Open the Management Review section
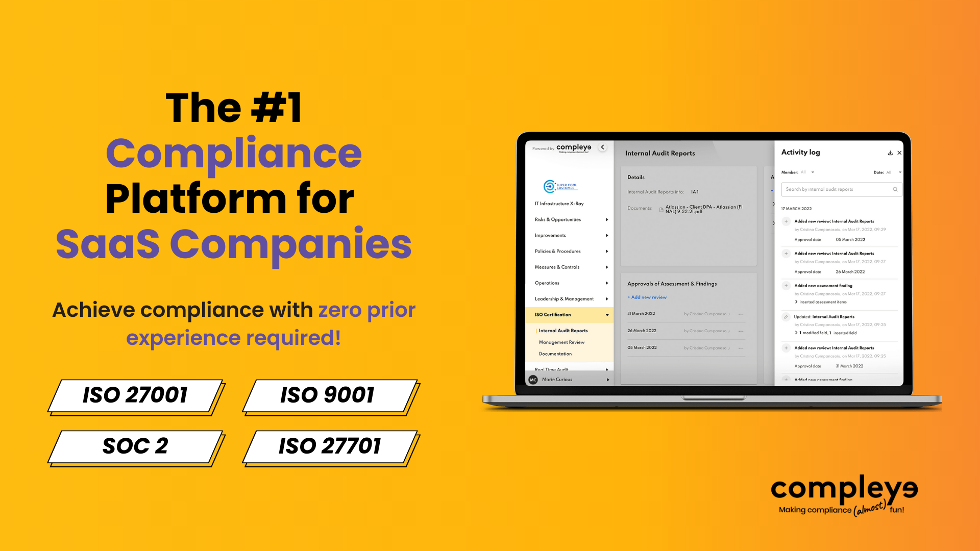Screen dimensions: 980x551 (x=562, y=342)
